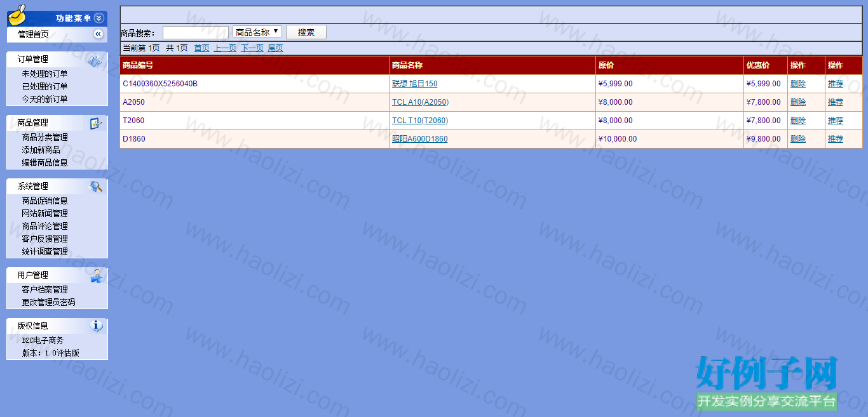Click discount price ¥9,800.00

pos(764,139)
